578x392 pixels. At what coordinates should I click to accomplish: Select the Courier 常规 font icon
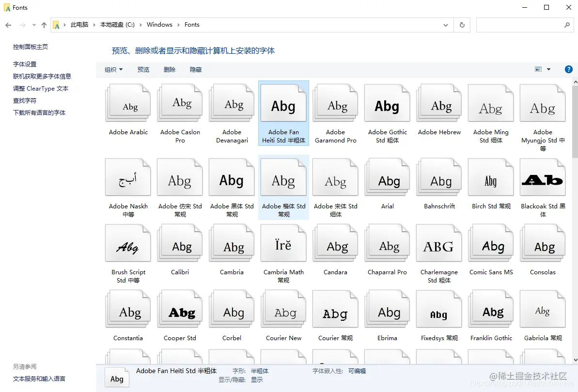click(335, 310)
